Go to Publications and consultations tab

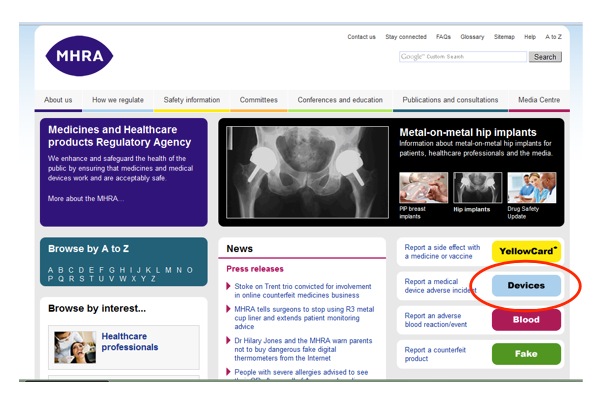point(450,100)
